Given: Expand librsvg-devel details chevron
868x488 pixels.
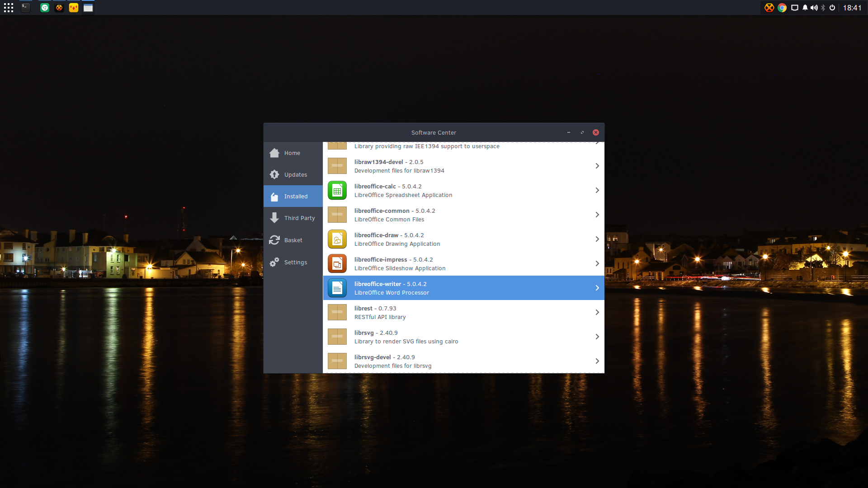Looking at the screenshot, I should tap(597, 361).
